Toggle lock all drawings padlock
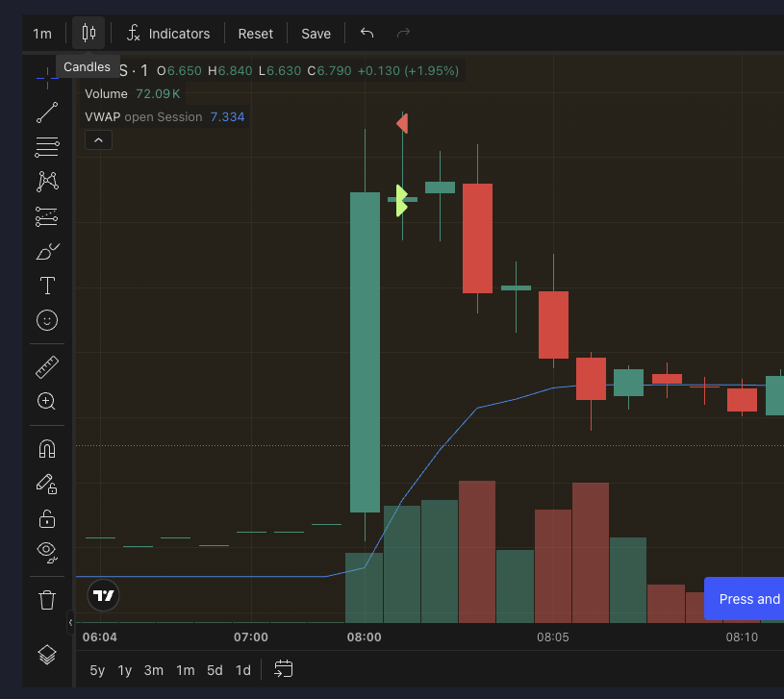The width and height of the screenshot is (784, 699). [x=46, y=519]
